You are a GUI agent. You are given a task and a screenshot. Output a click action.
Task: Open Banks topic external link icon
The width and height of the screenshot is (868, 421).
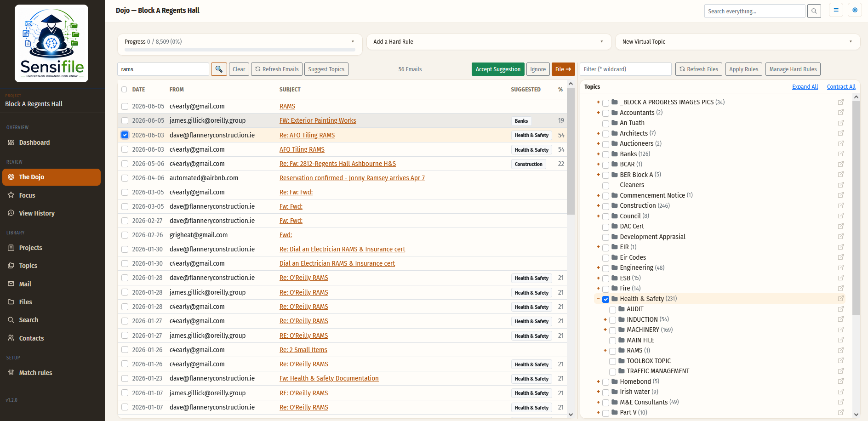pyautogui.click(x=840, y=154)
